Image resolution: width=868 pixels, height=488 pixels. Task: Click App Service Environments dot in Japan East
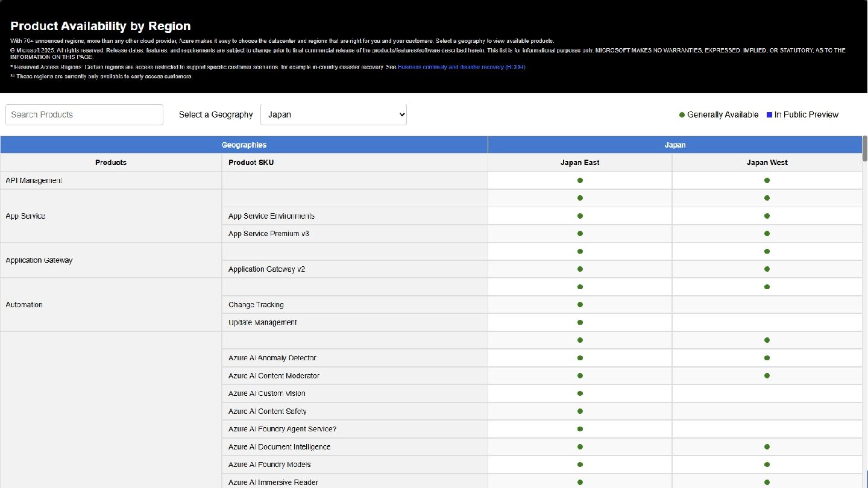580,216
